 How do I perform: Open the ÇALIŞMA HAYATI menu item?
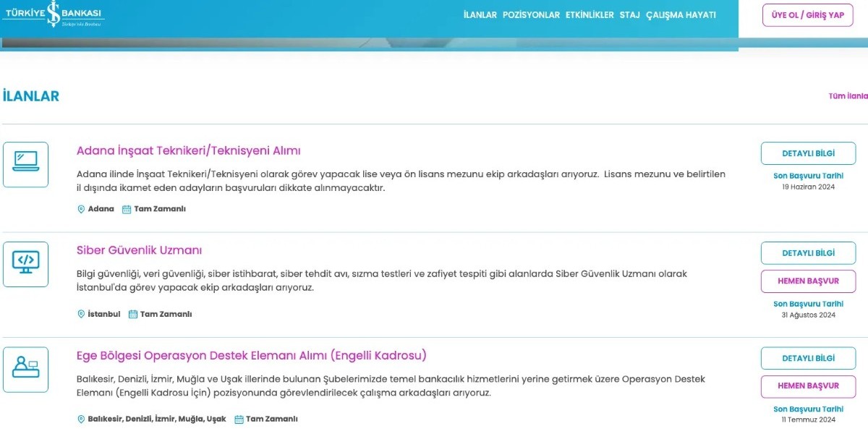tap(681, 15)
